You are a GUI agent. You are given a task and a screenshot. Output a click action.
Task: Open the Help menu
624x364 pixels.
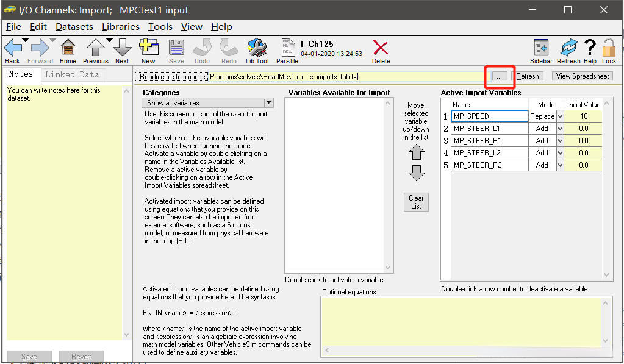tap(221, 27)
